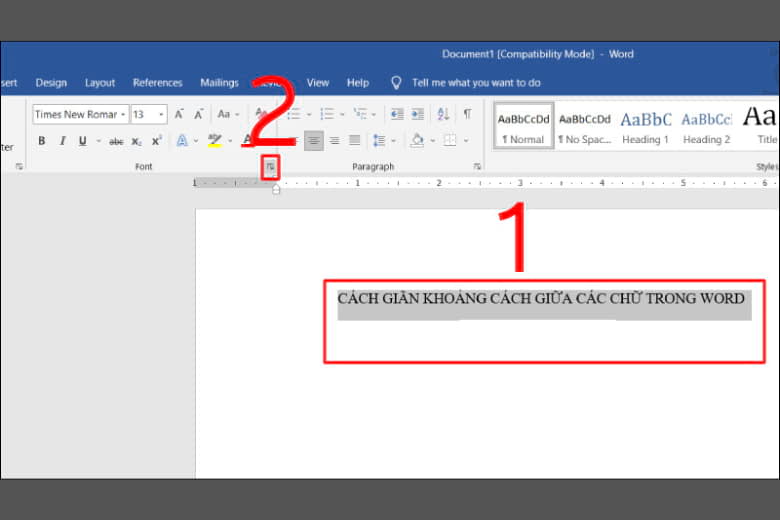This screenshot has width=780, height=520.
Task: Apply borders to selection
Action: 450,141
